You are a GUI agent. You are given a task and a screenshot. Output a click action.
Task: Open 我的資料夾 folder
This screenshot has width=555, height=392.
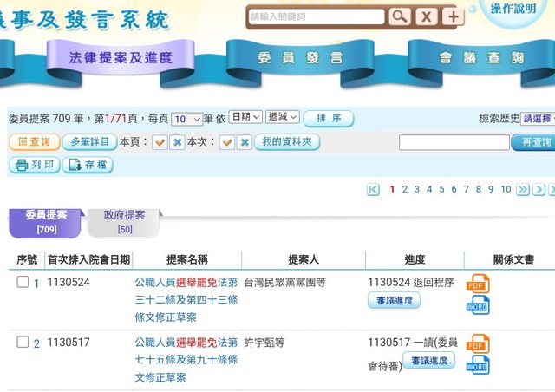pos(287,142)
